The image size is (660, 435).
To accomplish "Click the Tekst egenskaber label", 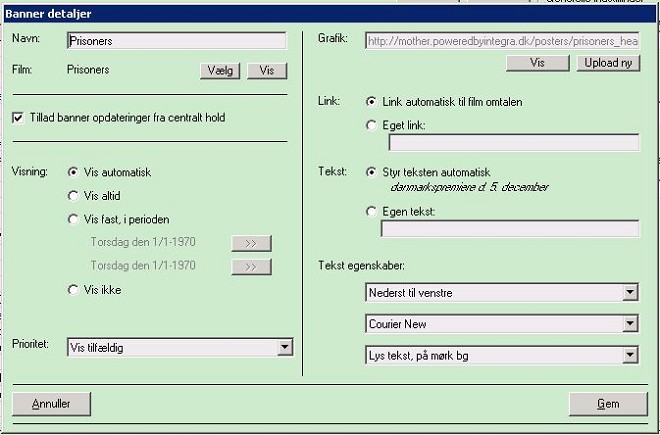I will coord(362,266).
